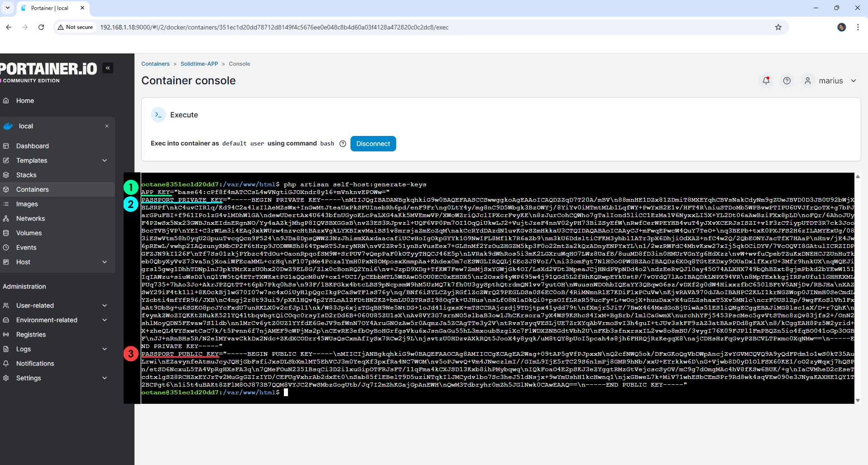This screenshot has width=868, height=465.
Task: Open Images in the sidebar
Action: pos(27,204)
